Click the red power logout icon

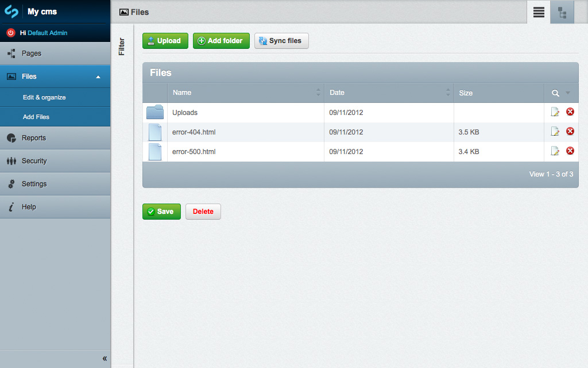click(10, 33)
